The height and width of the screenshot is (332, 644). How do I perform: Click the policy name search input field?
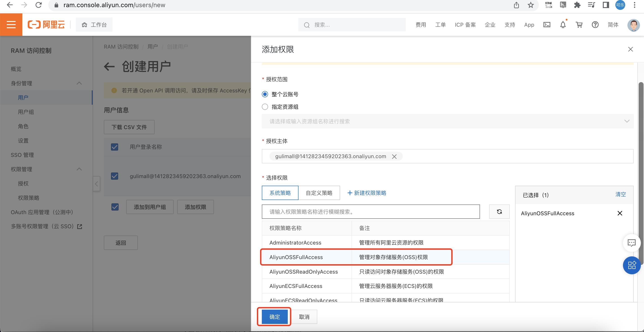click(x=371, y=212)
